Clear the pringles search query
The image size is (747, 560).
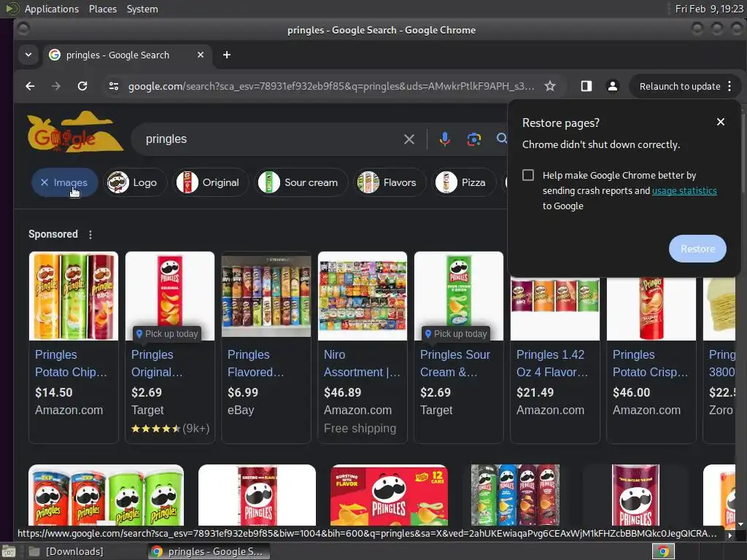409,139
